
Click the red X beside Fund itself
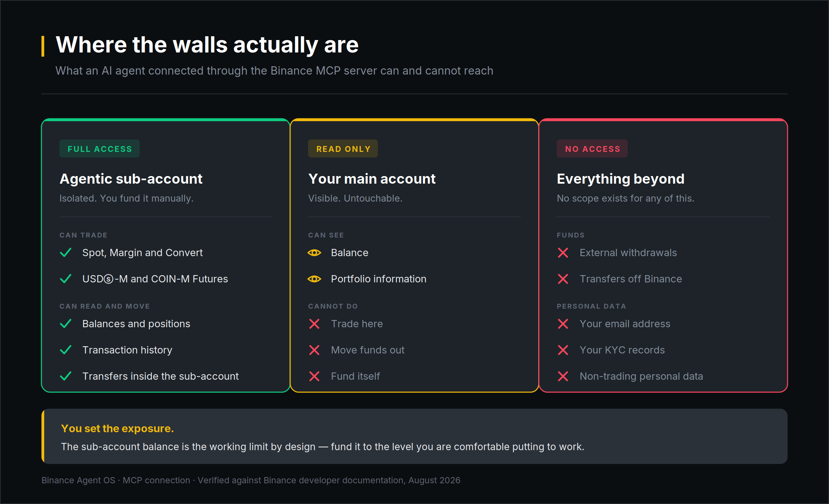pos(314,376)
